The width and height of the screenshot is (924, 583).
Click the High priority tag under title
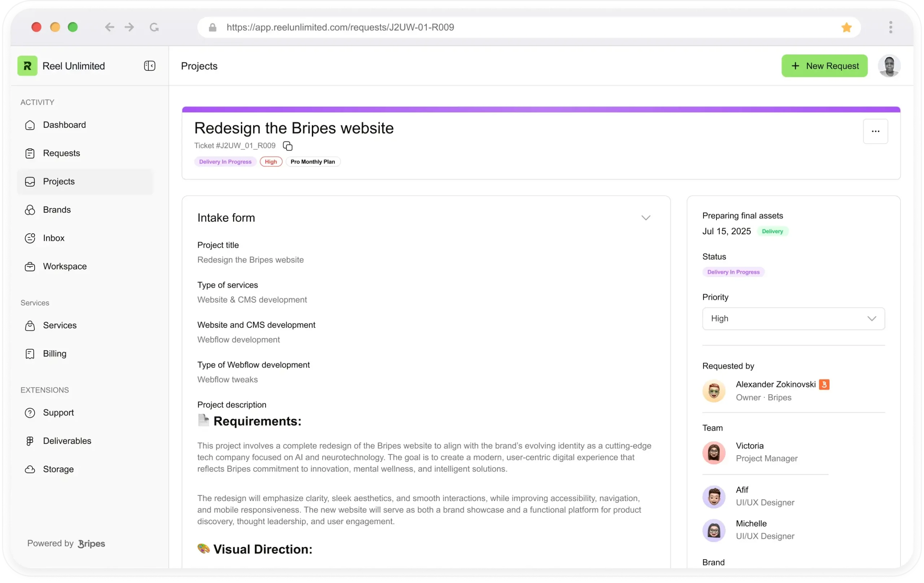271,162
